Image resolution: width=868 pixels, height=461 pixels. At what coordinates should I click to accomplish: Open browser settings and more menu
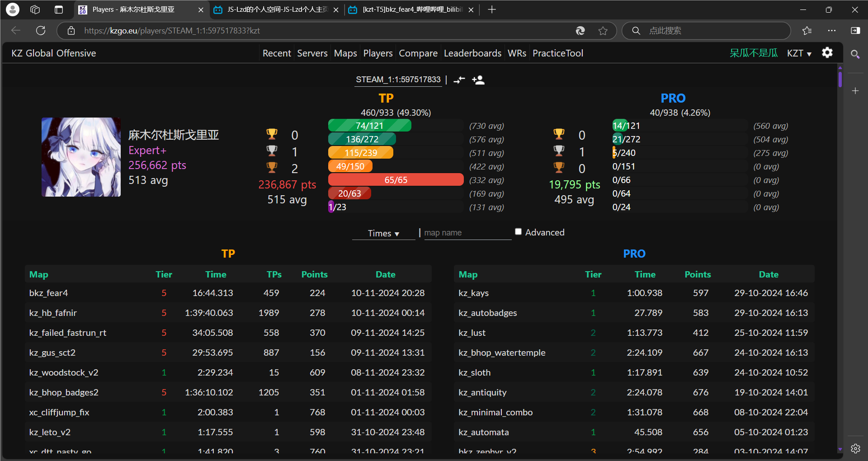832,30
